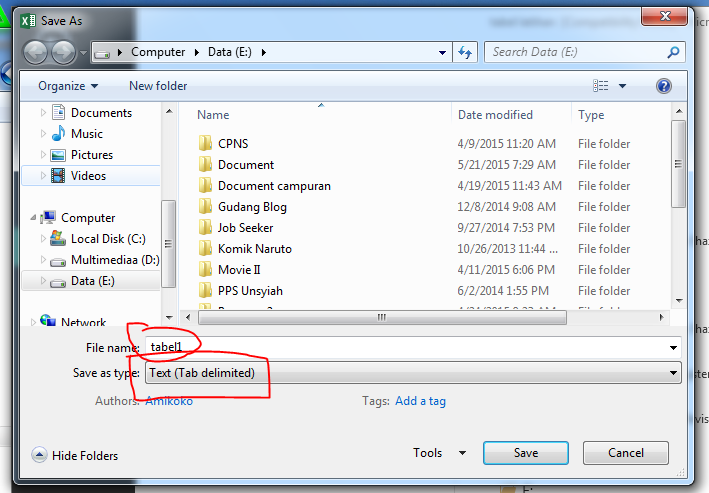Select Videos in the navigation pane
Viewport: 709px width, 493px height.
click(x=88, y=176)
